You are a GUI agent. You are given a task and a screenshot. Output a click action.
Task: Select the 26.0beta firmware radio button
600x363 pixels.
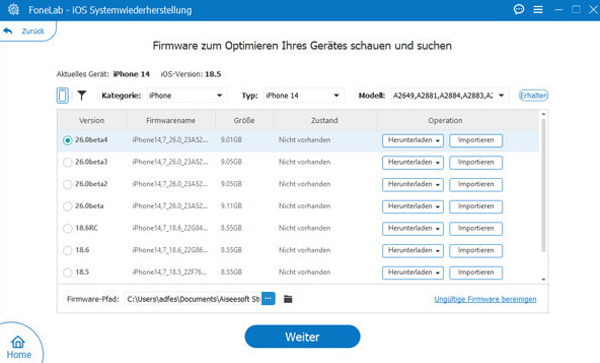click(67, 207)
